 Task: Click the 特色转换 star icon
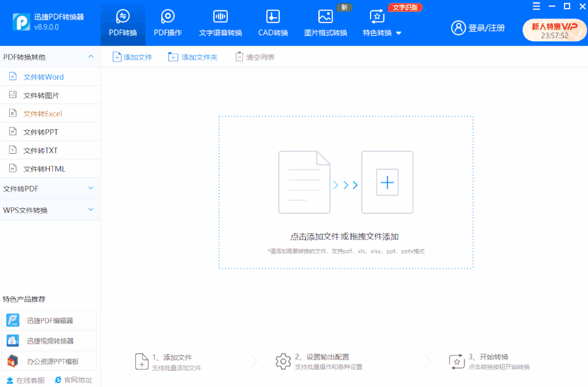click(x=377, y=16)
